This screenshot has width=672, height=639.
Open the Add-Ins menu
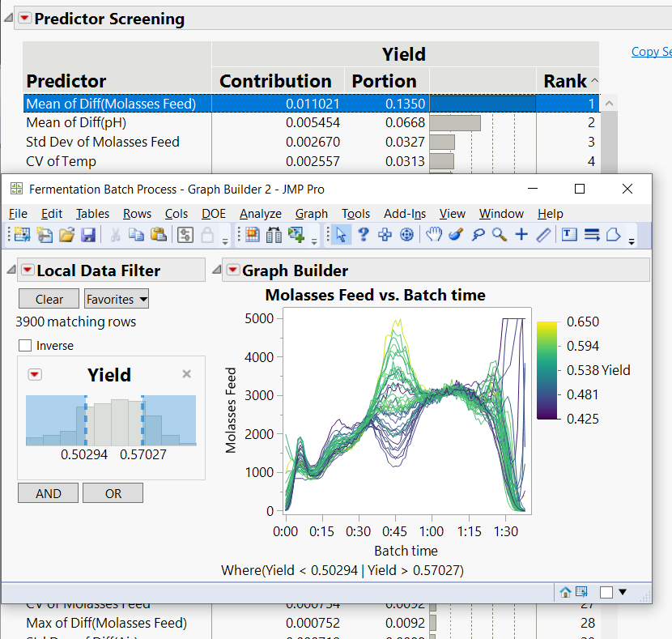click(x=404, y=214)
